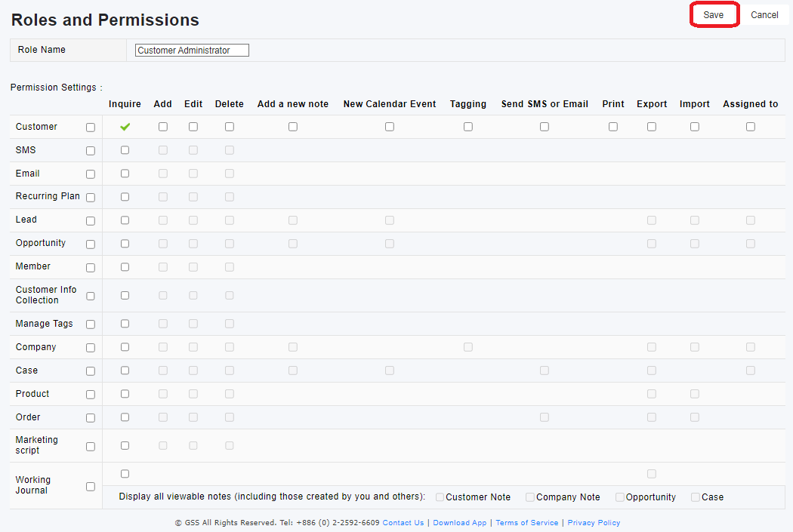Tick the Assigned to box for Customer
Viewport: 793px width, 532px height.
pyautogui.click(x=751, y=127)
